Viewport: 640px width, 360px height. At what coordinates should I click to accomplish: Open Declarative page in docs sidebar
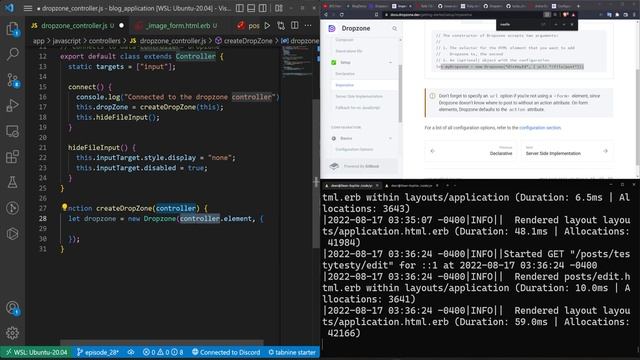point(345,74)
